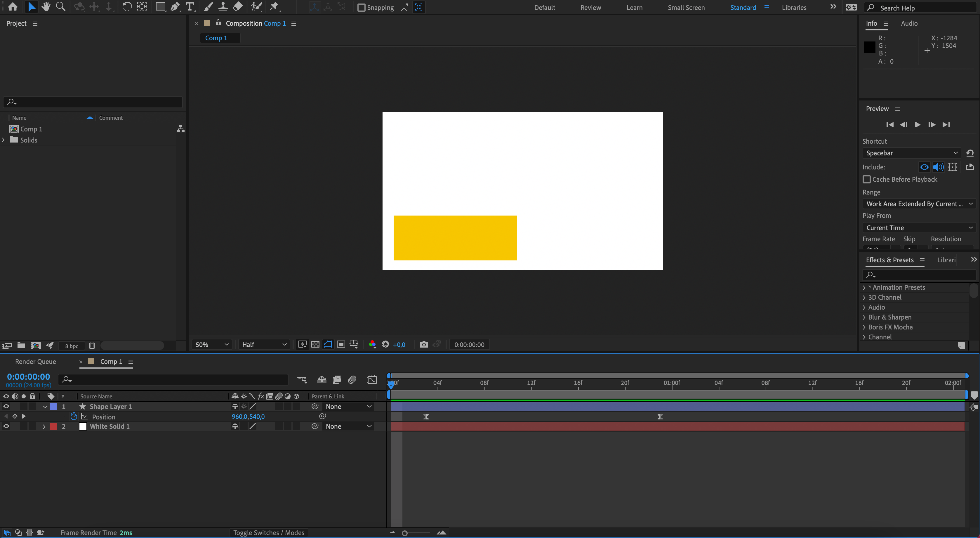Open the 50% magnification dropdown

click(x=211, y=344)
